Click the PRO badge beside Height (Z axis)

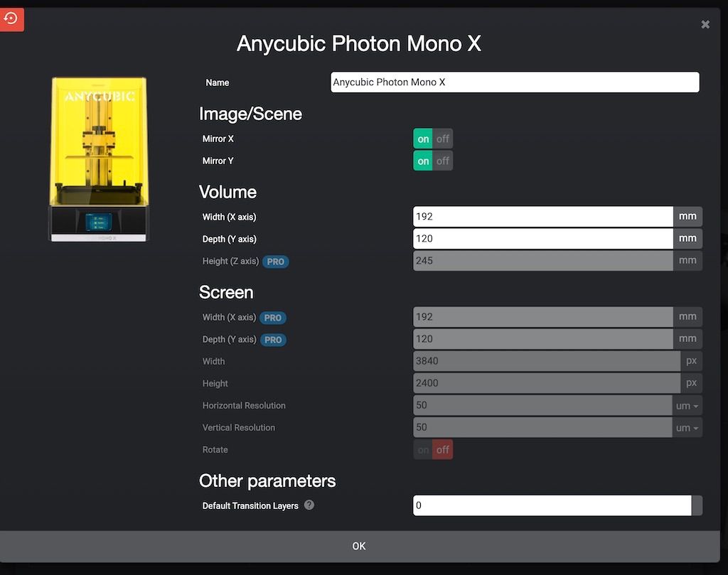click(x=275, y=262)
